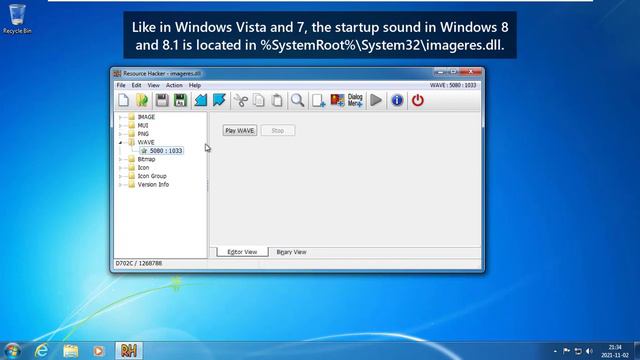Select the PNG folder in tree
This screenshot has width=640, height=360.
coord(138,134)
